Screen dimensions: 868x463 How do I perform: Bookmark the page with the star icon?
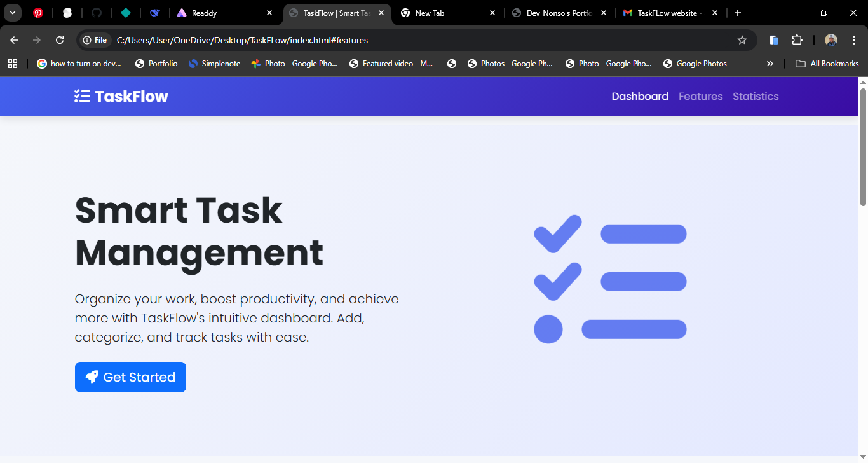pos(742,39)
